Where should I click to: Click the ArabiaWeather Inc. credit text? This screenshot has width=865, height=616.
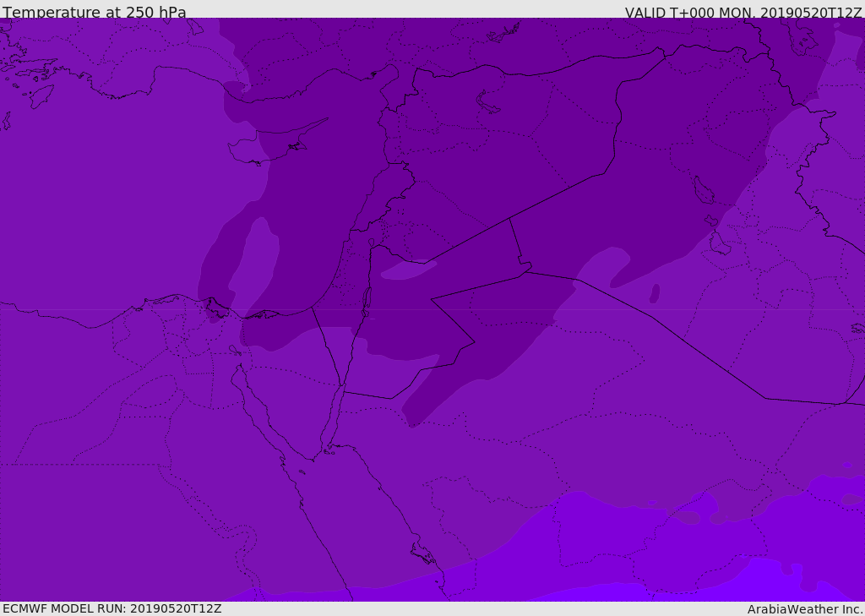(x=805, y=609)
